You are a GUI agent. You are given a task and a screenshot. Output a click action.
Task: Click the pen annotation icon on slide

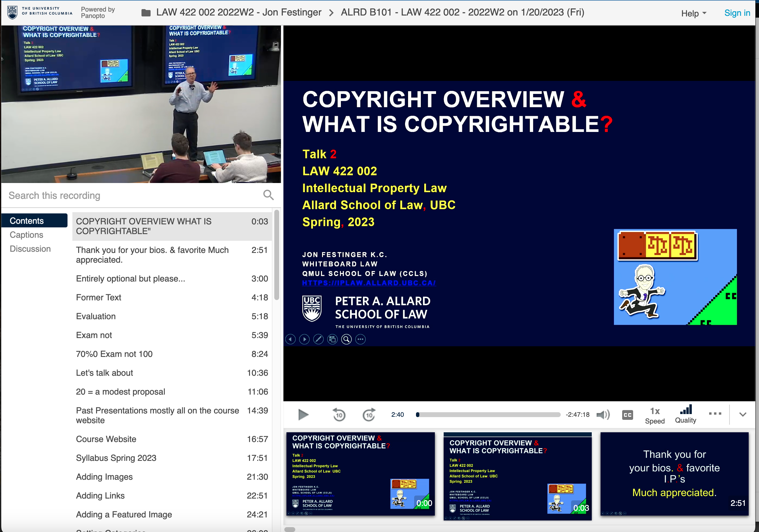[318, 339]
